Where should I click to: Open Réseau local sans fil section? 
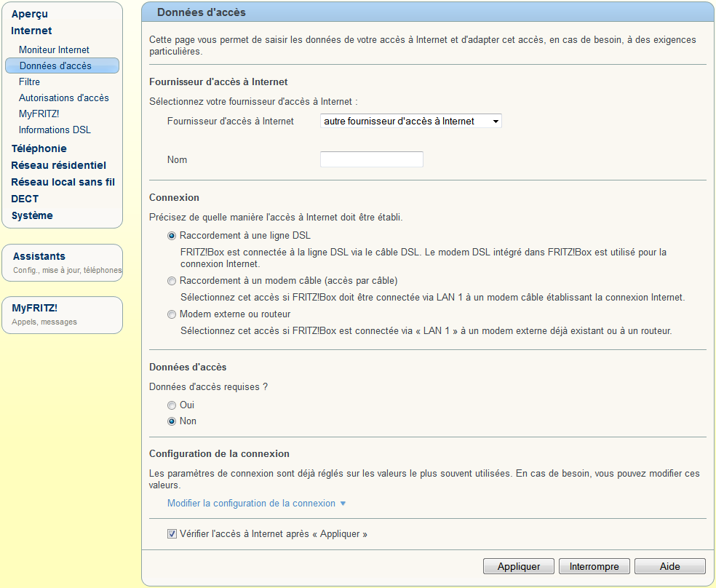pyautogui.click(x=63, y=182)
